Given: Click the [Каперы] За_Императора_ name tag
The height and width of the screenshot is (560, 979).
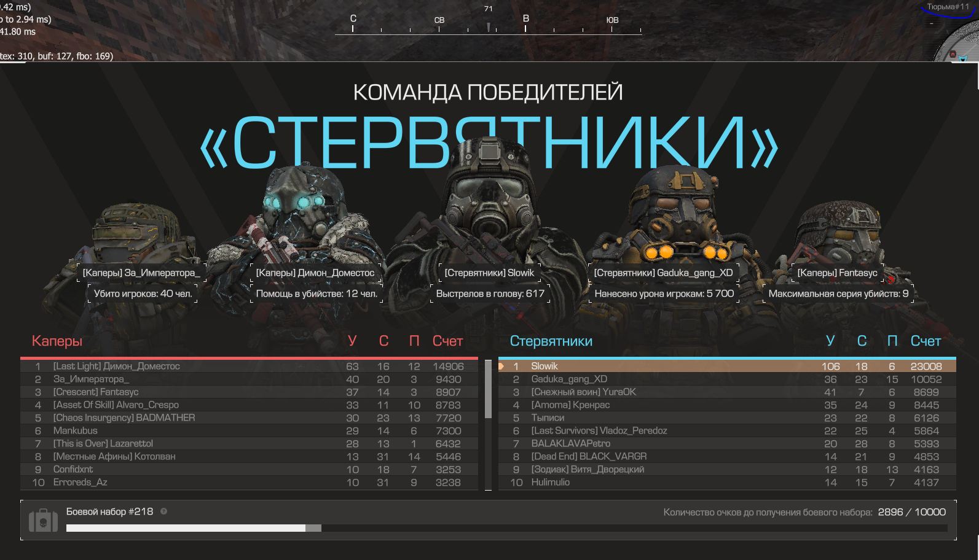Looking at the screenshot, I should (x=141, y=273).
